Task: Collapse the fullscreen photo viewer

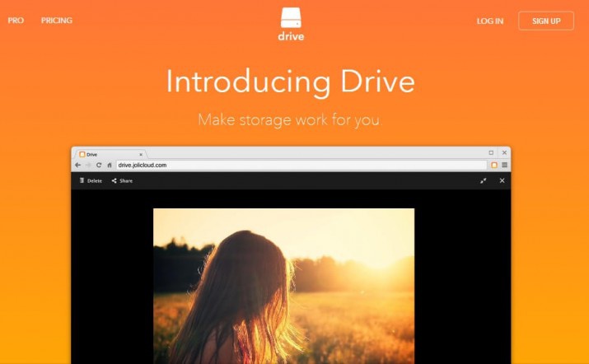Action: 483,180
